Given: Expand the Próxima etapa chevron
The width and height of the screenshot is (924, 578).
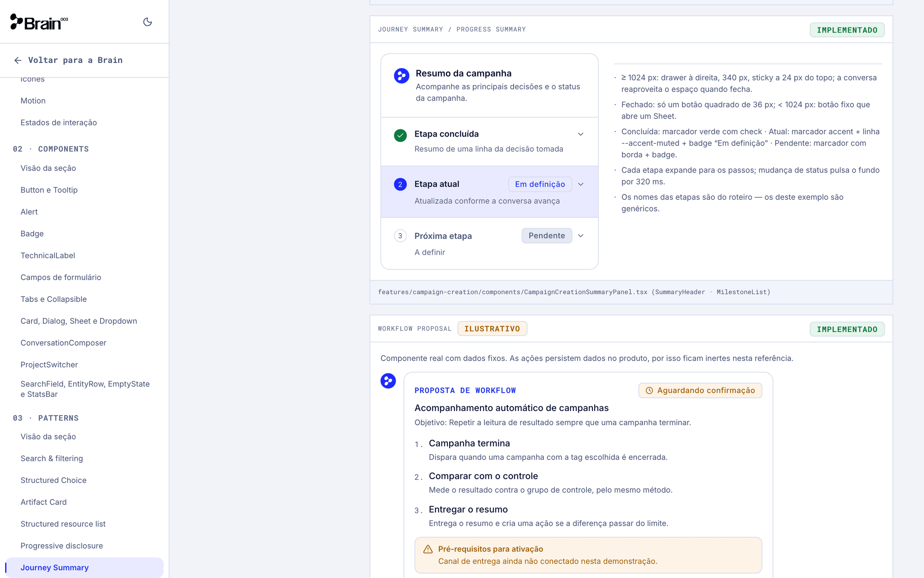Looking at the screenshot, I should [x=580, y=236].
